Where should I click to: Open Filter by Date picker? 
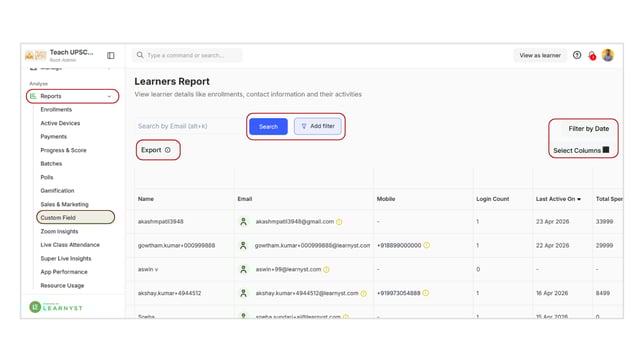click(588, 129)
